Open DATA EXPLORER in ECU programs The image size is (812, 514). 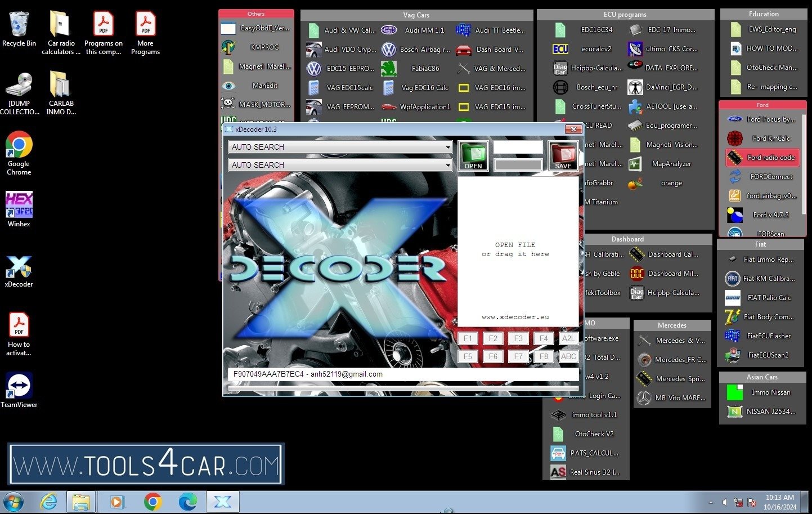pyautogui.click(x=663, y=68)
